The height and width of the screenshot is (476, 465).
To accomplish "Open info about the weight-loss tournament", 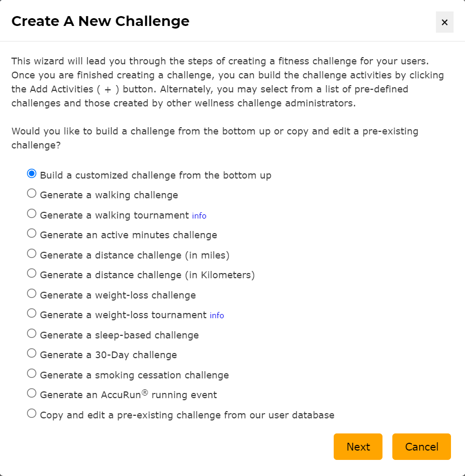I will pyautogui.click(x=216, y=315).
